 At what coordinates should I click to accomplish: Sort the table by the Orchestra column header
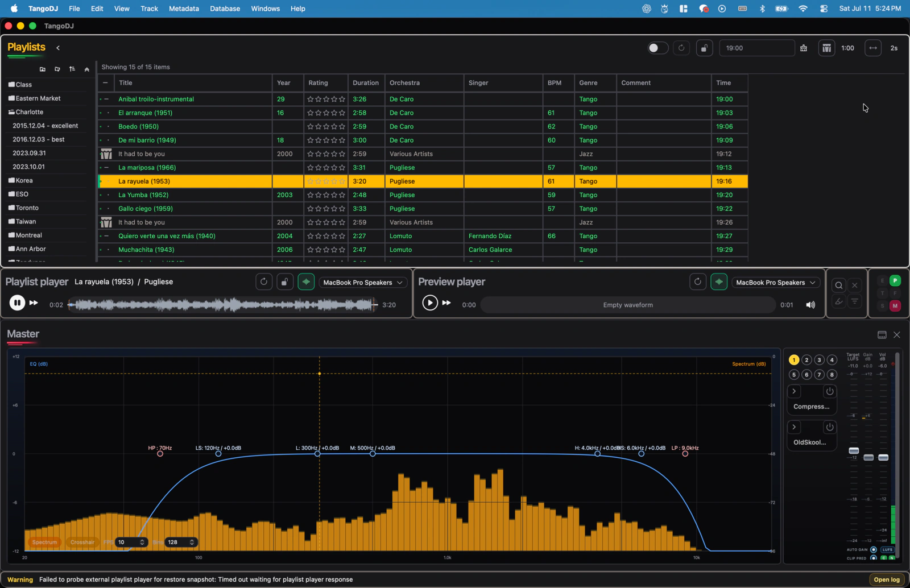(x=424, y=83)
